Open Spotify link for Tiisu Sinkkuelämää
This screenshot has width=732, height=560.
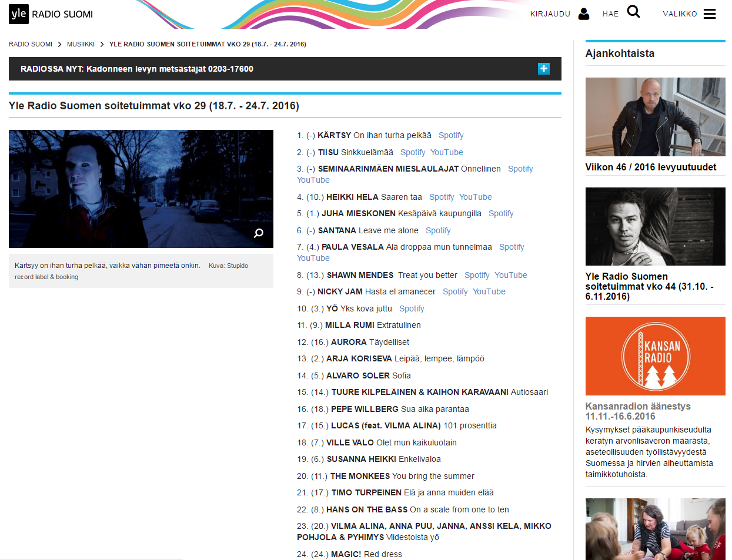coord(413,152)
